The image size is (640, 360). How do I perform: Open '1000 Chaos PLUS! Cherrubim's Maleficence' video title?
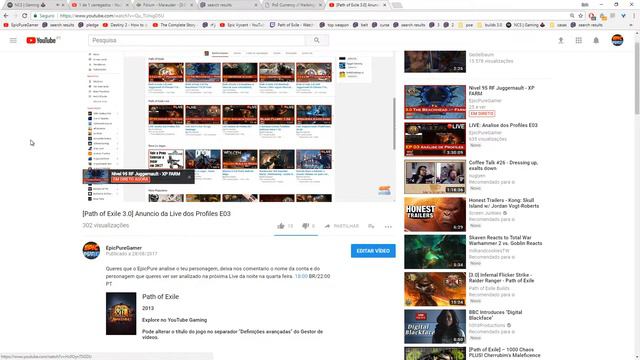[x=504, y=353]
